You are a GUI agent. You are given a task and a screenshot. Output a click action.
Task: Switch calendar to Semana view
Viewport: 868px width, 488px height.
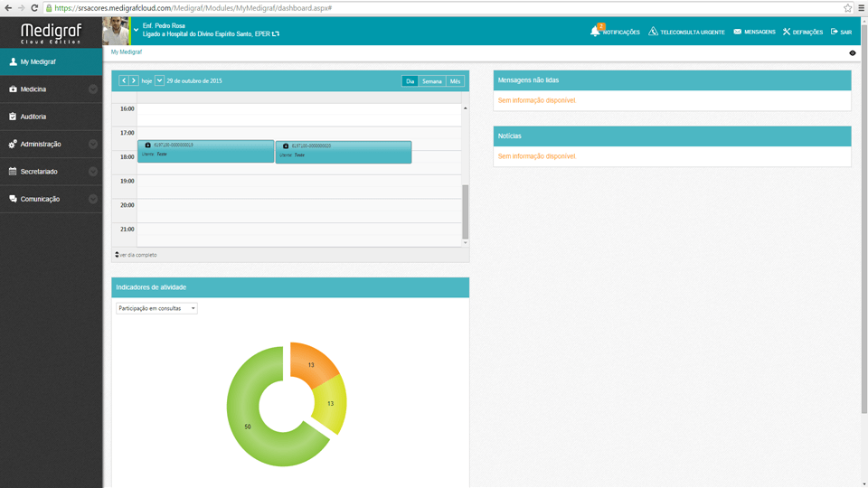(432, 81)
